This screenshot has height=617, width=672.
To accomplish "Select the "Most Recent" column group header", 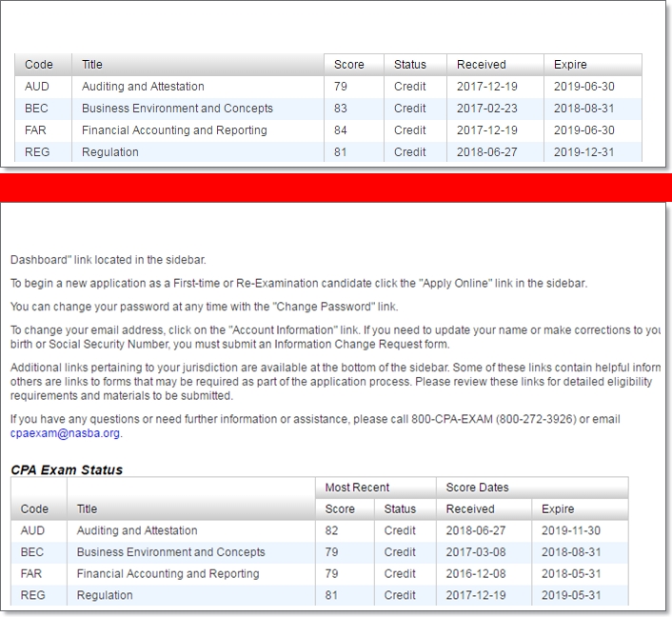I will tap(357, 488).
